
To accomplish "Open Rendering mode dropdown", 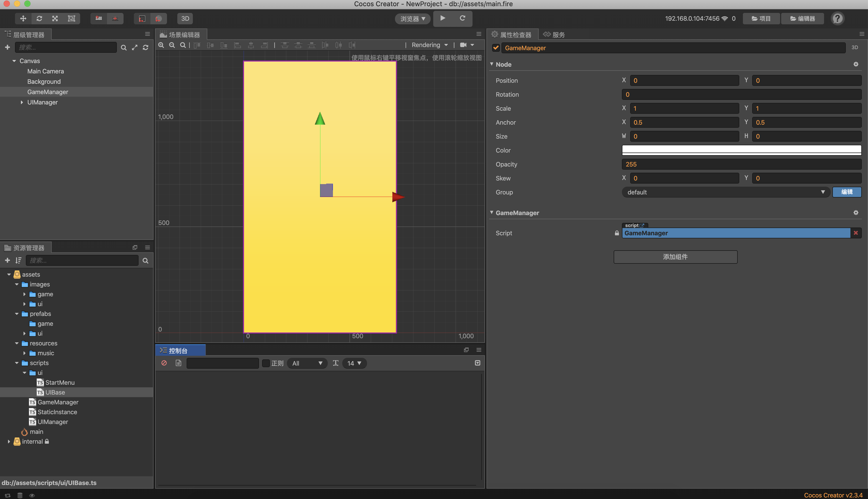I will point(430,45).
